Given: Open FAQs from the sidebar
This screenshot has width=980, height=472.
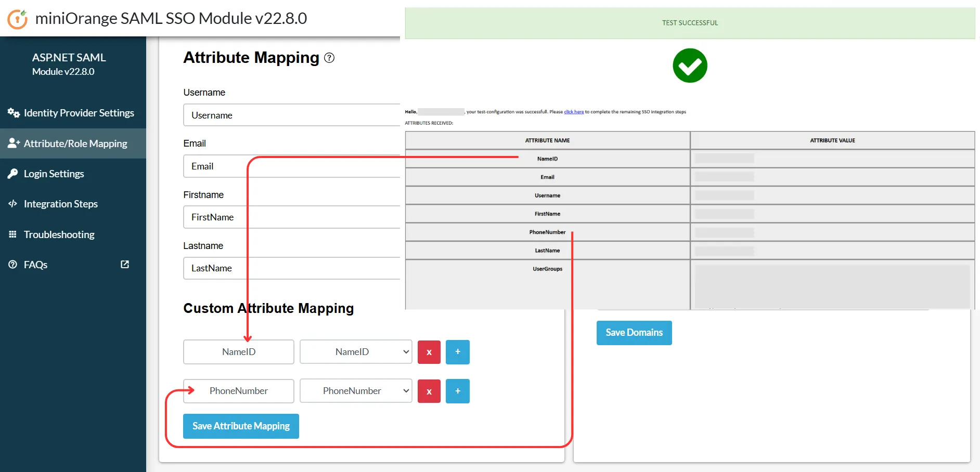Looking at the screenshot, I should 73,265.
